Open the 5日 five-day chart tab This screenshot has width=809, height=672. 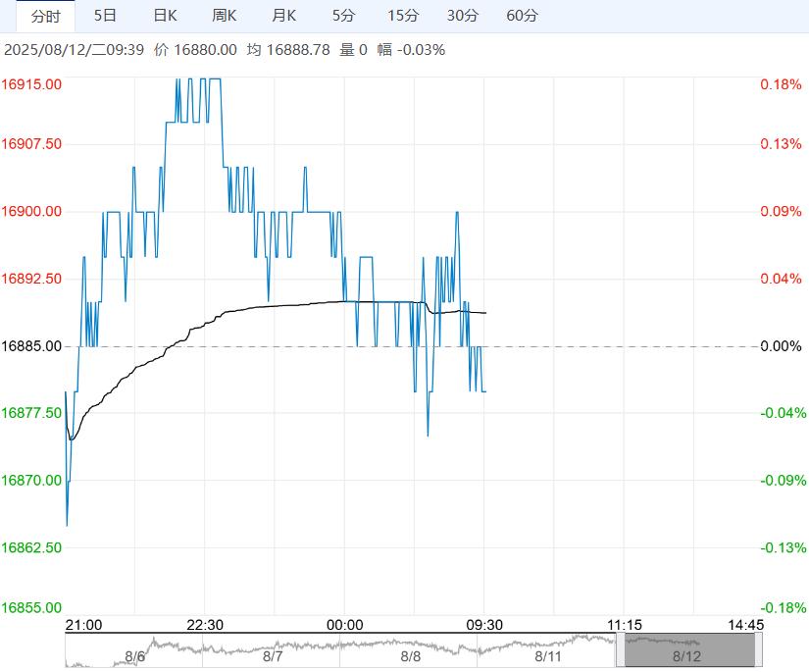(105, 16)
